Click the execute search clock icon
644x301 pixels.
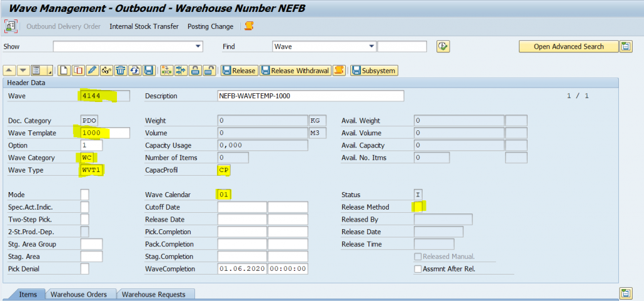coord(443,47)
